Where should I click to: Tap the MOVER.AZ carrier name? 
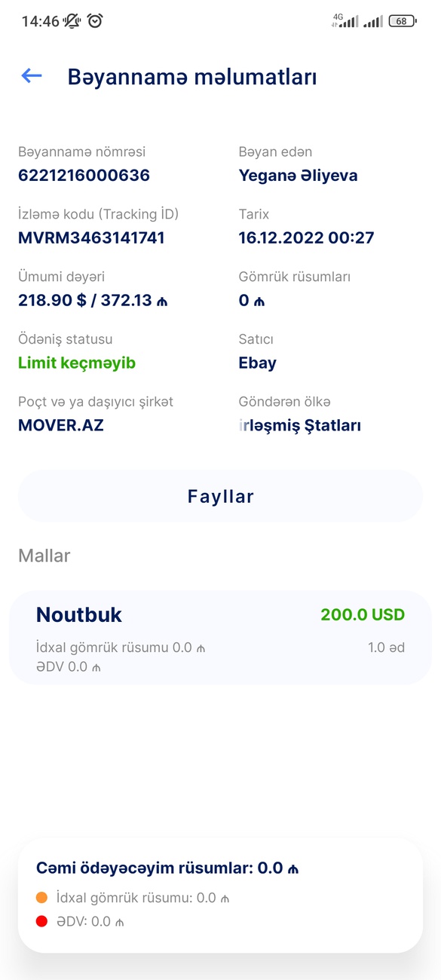click(x=61, y=425)
